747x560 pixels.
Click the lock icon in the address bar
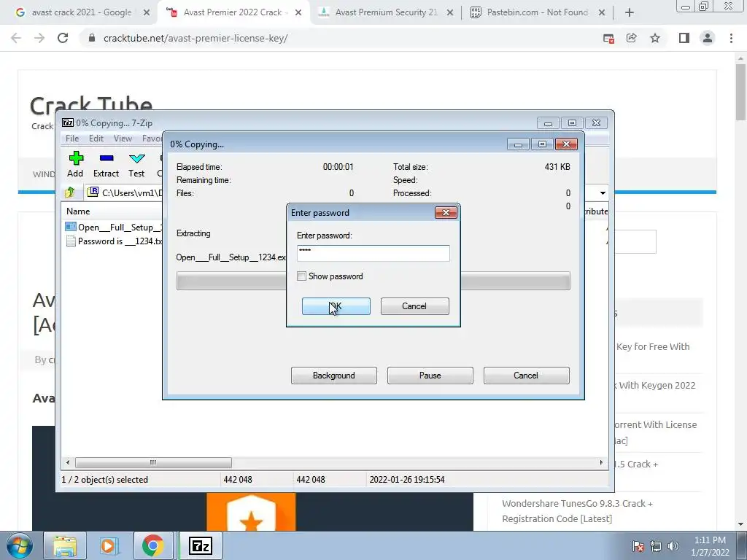pyautogui.click(x=92, y=38)
